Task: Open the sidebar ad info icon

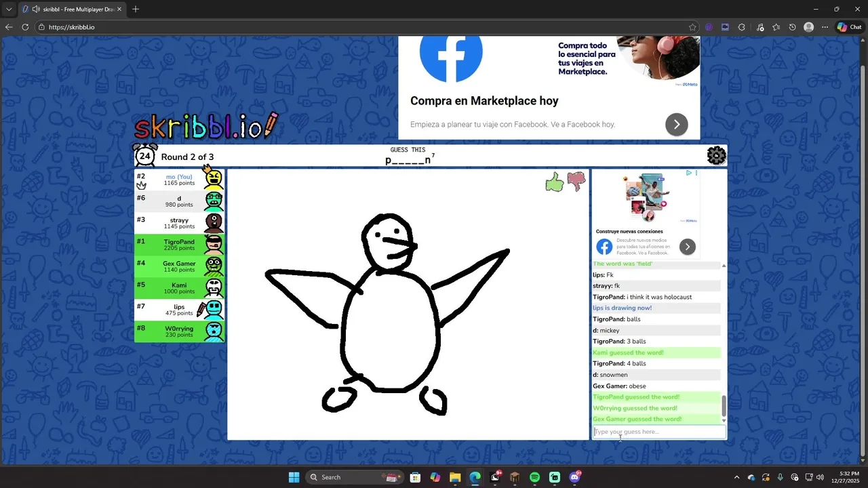Action: coord(688,173)
